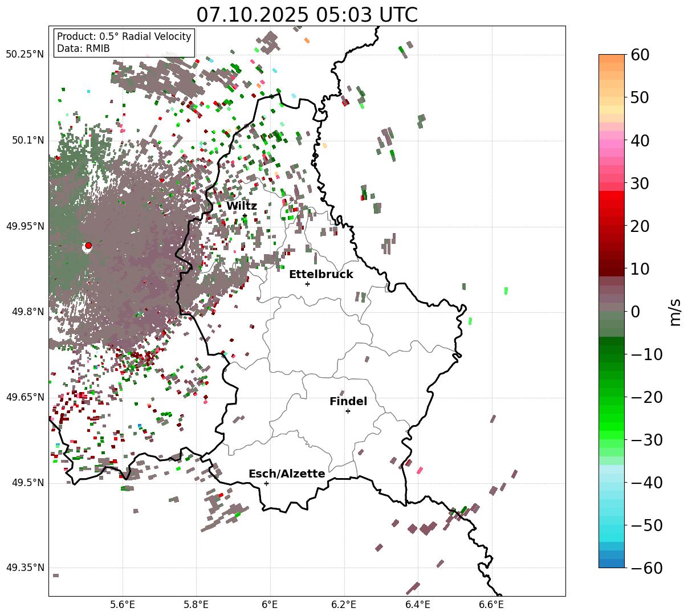Click the colorbar tick label 50
688x616 pixels.
(x=640, y=98)
